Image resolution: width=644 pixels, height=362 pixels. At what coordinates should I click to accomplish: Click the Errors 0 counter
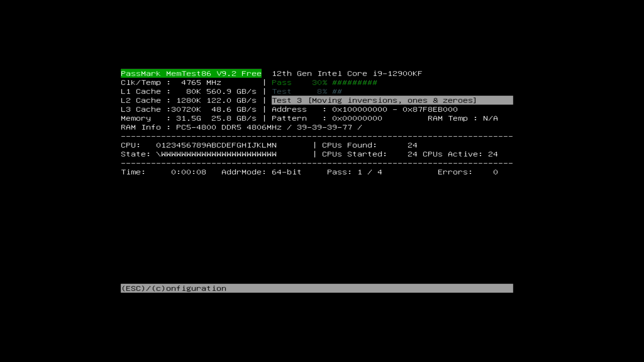tap(468, 172)
